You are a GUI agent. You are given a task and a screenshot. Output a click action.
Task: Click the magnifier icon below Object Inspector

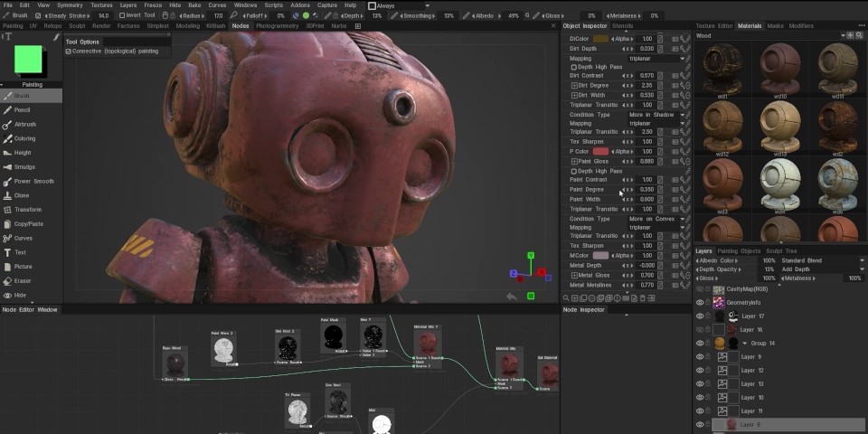coord(566,298)
